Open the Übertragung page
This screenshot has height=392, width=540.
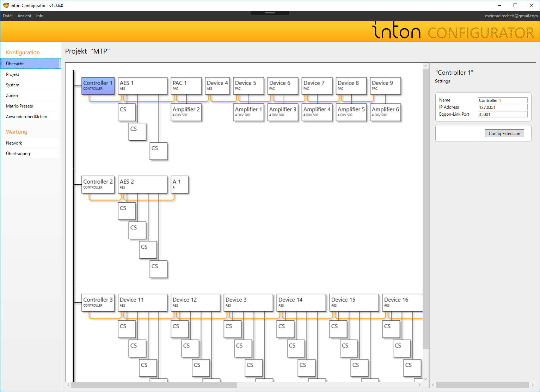31,154
